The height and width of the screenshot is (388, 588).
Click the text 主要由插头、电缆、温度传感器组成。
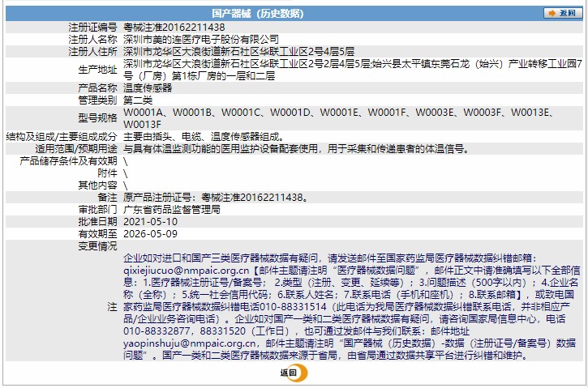[x=204, y=137]
